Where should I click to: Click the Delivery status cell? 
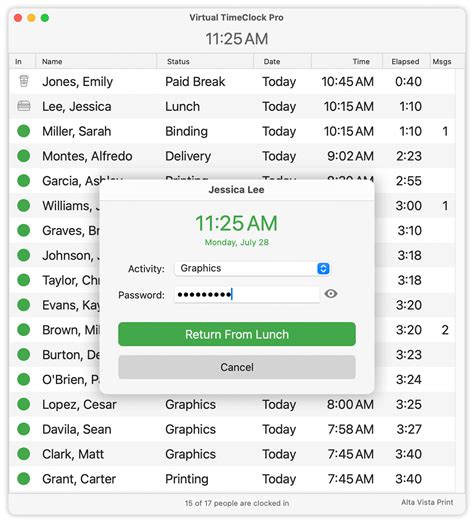pyautogui.click(x=188, y=156)
